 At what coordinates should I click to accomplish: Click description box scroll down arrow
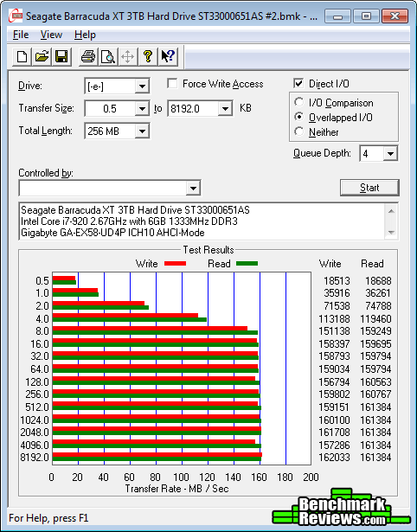point(391,233)
